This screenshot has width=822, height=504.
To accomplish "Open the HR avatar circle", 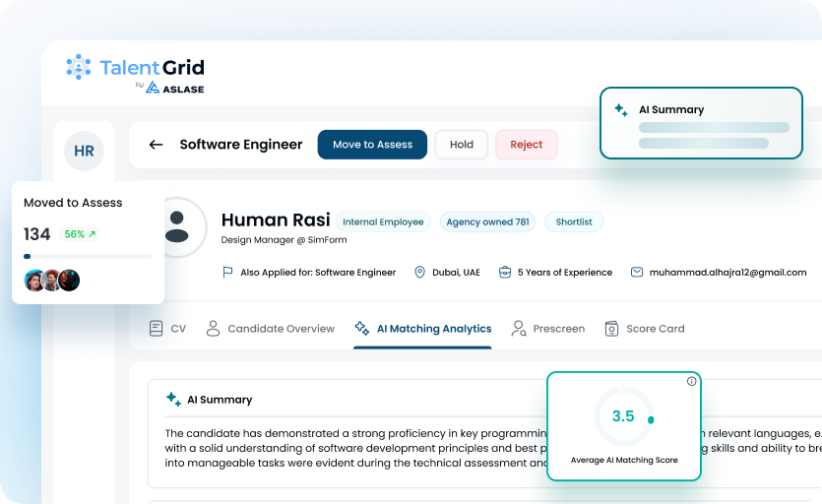I will coord(84,151).
